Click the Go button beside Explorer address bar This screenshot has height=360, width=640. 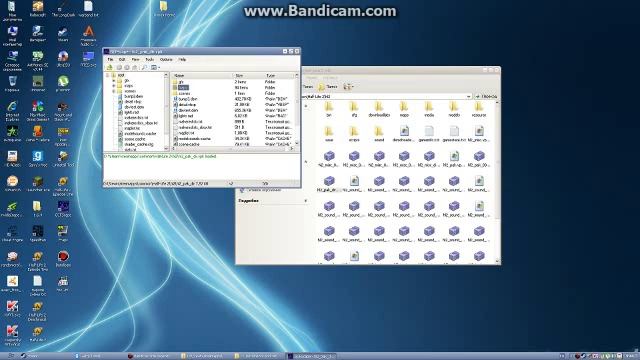click(x=486, y=96)
